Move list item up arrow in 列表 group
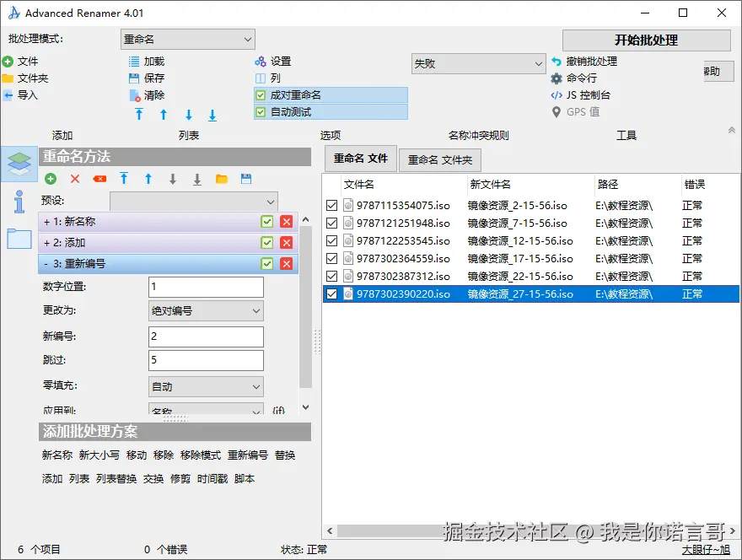The width and height of the screenshot is (742, 560). (164, 115)
